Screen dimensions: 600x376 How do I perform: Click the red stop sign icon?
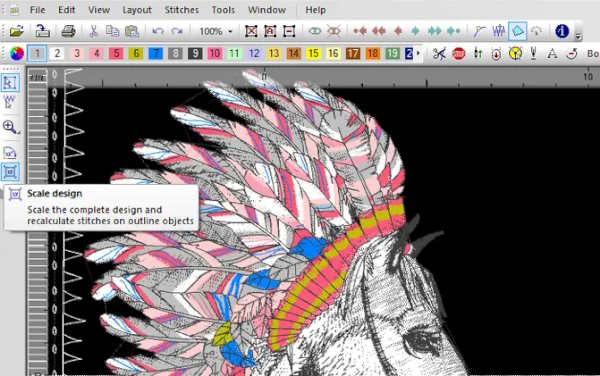458,54
